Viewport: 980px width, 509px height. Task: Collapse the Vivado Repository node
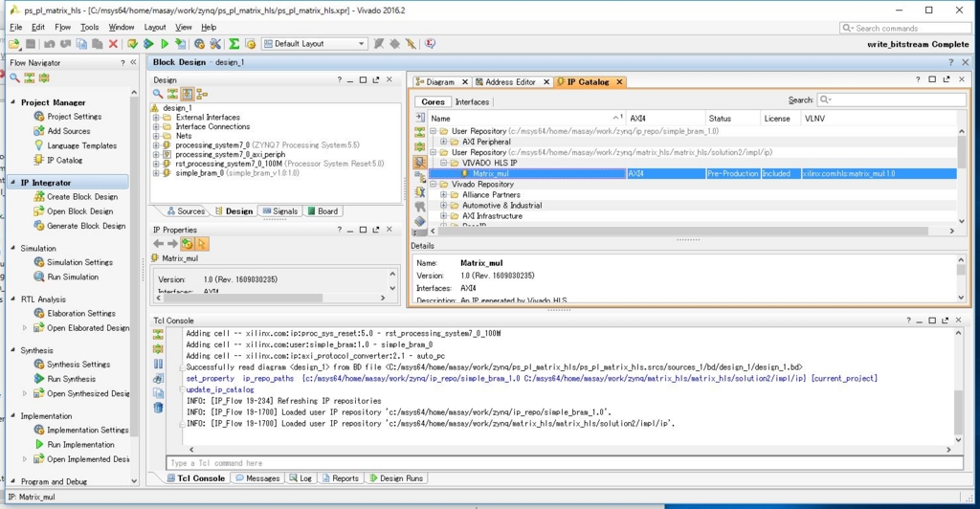point(434,185)
